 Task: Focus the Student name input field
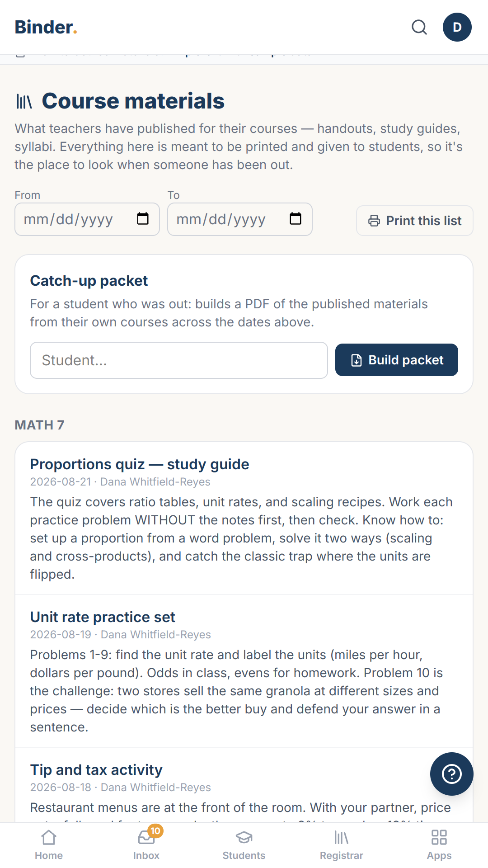tap(179, 360)
